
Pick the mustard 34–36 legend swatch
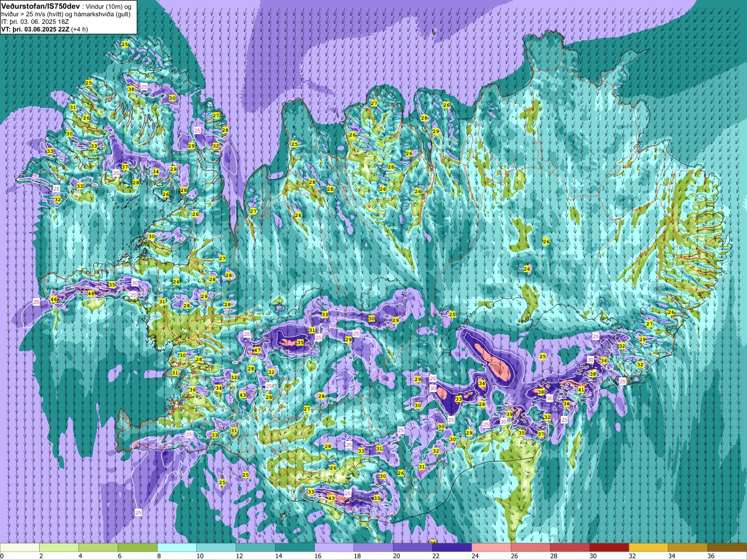click(687, 548)
